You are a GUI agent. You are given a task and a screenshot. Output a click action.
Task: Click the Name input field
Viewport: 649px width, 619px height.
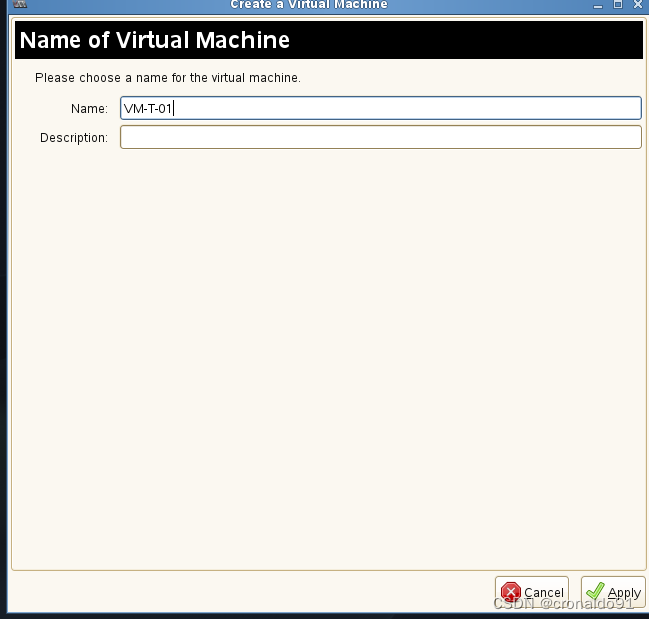[381, 108]
